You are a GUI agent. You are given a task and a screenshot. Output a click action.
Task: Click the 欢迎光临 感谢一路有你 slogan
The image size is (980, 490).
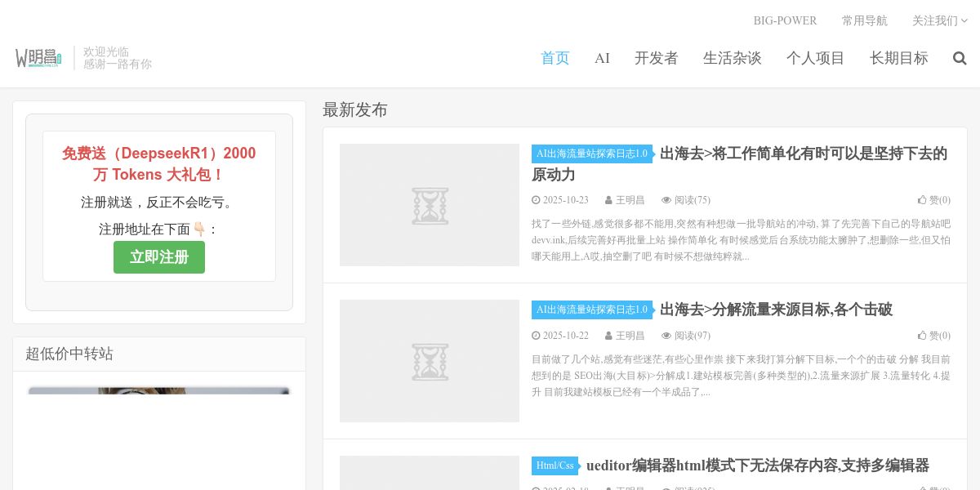118,58
